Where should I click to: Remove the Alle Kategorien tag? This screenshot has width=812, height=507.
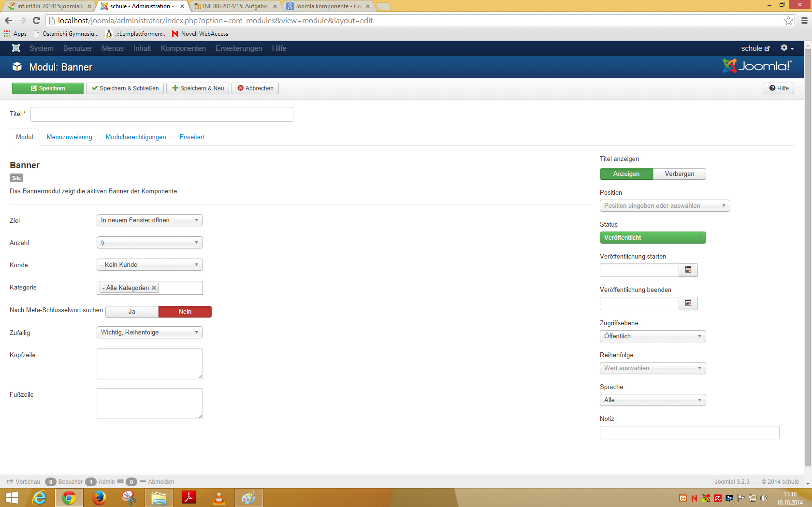coord(154,288)
